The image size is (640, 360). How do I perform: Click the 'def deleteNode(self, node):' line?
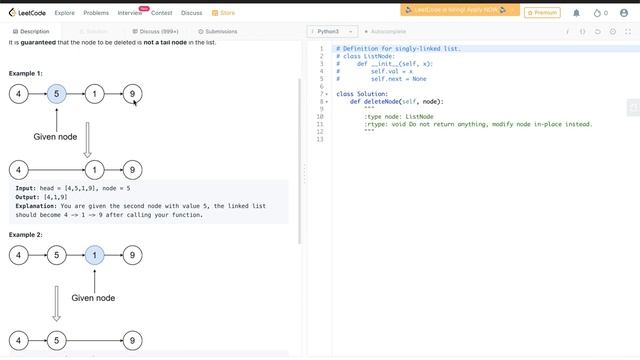click(396, 102)
